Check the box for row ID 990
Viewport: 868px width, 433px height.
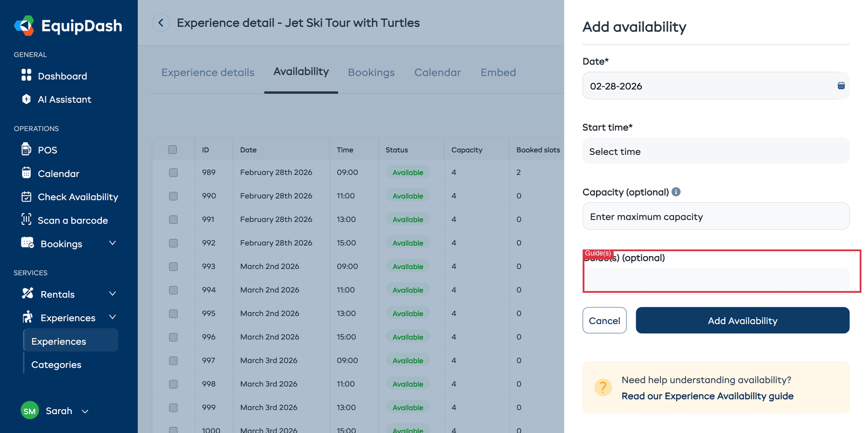pyautogui.click(x=173, y=196)
